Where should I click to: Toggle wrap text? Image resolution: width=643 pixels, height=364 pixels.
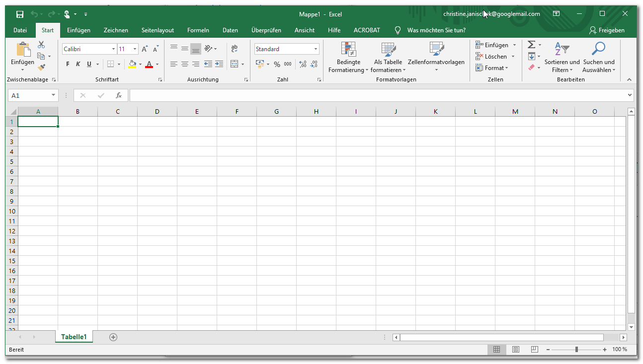(x=235, y=49)
